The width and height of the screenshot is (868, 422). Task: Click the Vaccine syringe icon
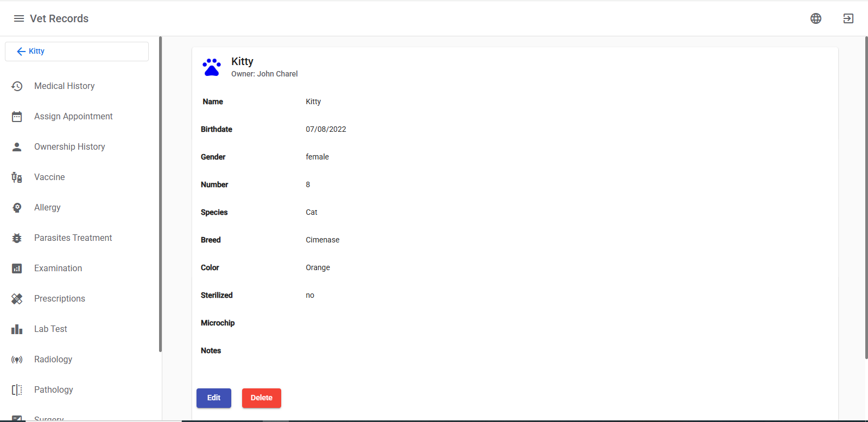click(x=17, y=177)
